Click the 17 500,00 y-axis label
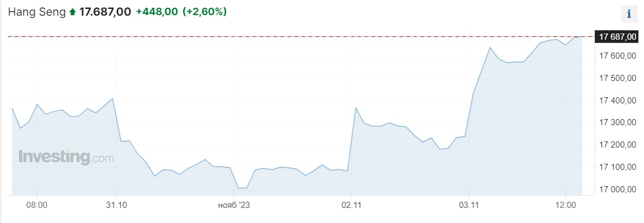Screen dimensions: 644x223 [617, 78]
